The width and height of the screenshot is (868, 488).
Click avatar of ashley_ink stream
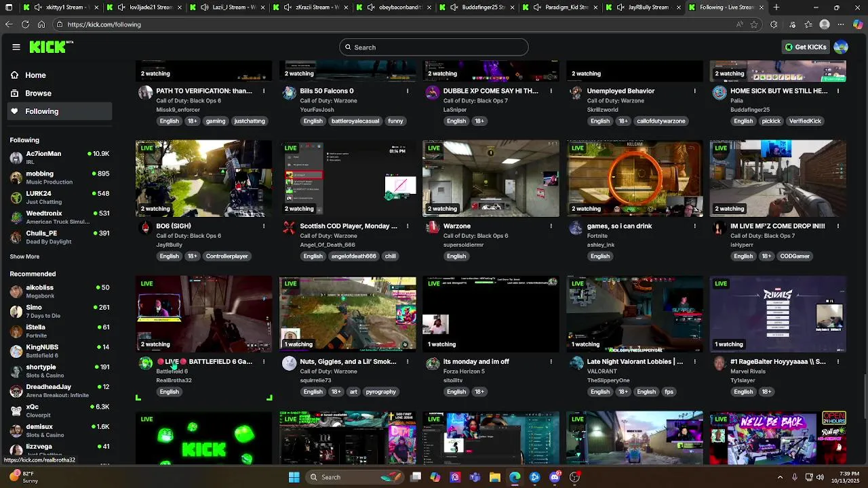pos(576,228)
